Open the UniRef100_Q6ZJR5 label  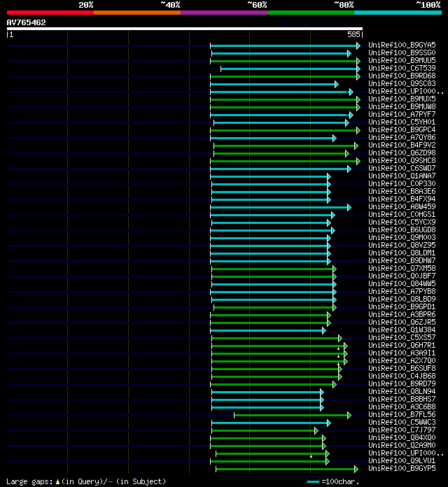coord(402,323)
